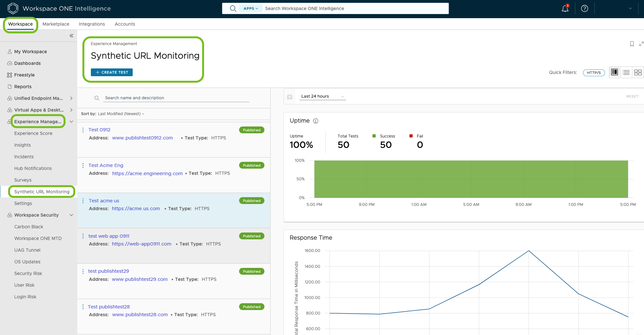Expand page to full screen icon

pos(641,44)
